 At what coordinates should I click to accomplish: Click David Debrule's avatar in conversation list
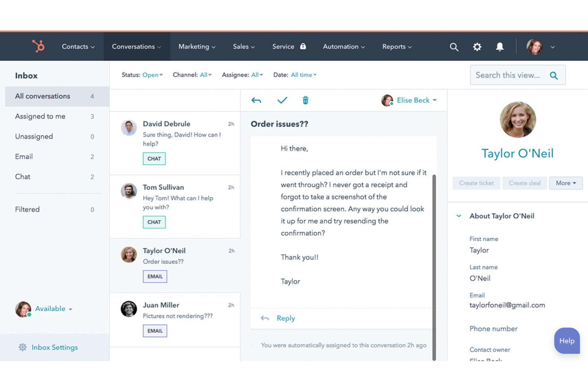(x=129, y=128)
